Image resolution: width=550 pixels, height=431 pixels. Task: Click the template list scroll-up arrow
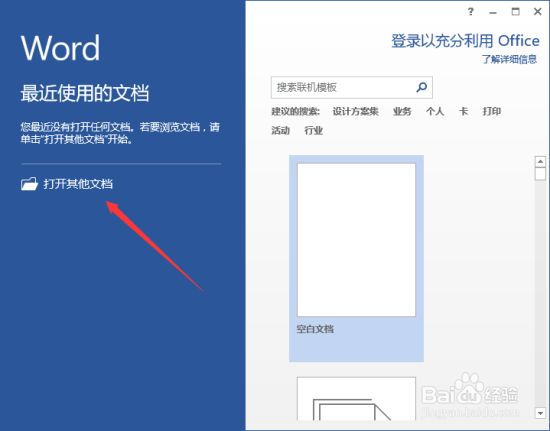[540, 162]
